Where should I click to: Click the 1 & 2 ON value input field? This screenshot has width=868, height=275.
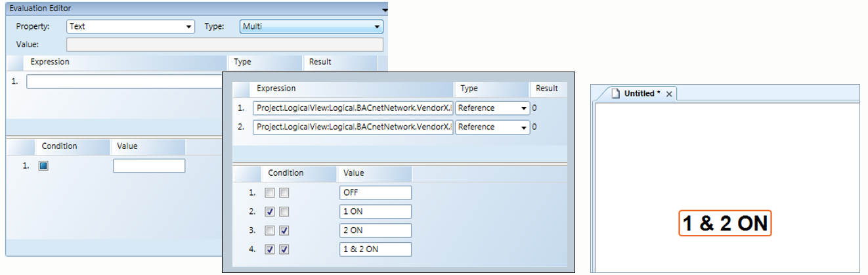pyautogui.click(x=376, y=249)
